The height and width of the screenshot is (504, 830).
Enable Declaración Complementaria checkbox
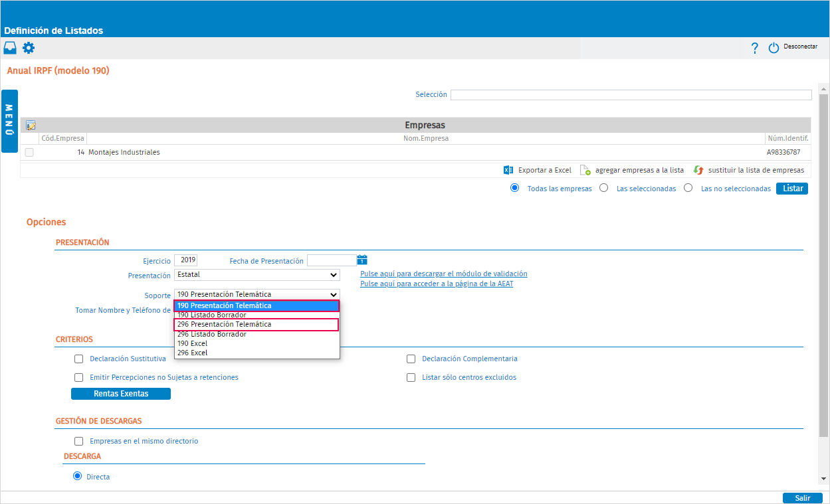[411, 359]
